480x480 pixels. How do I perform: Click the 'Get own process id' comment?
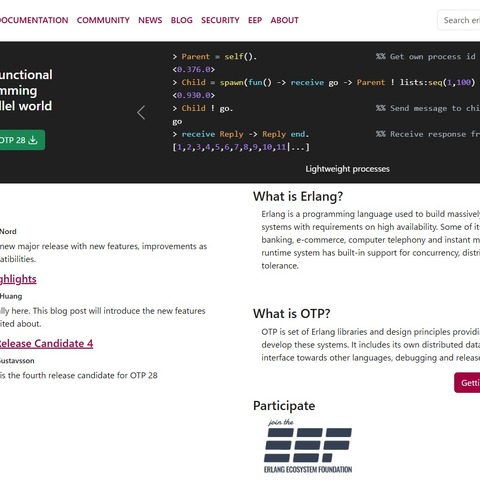pos(426,57)
